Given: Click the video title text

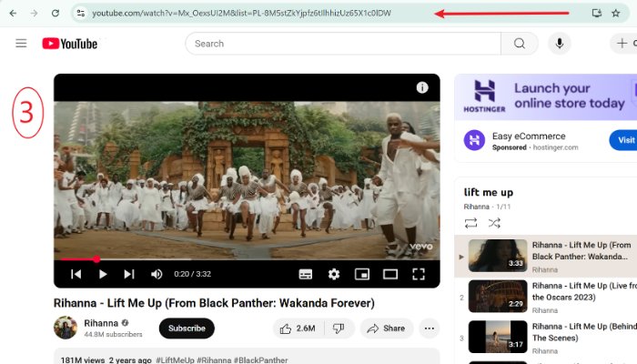Looking at the screenshot, I should pyautogui.click(x=214, y=303).
